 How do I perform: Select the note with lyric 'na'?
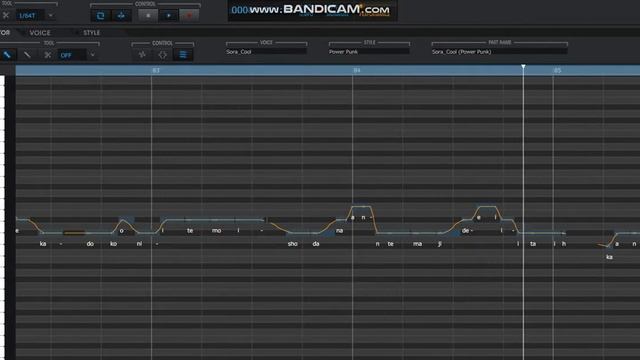coord(343,220)
